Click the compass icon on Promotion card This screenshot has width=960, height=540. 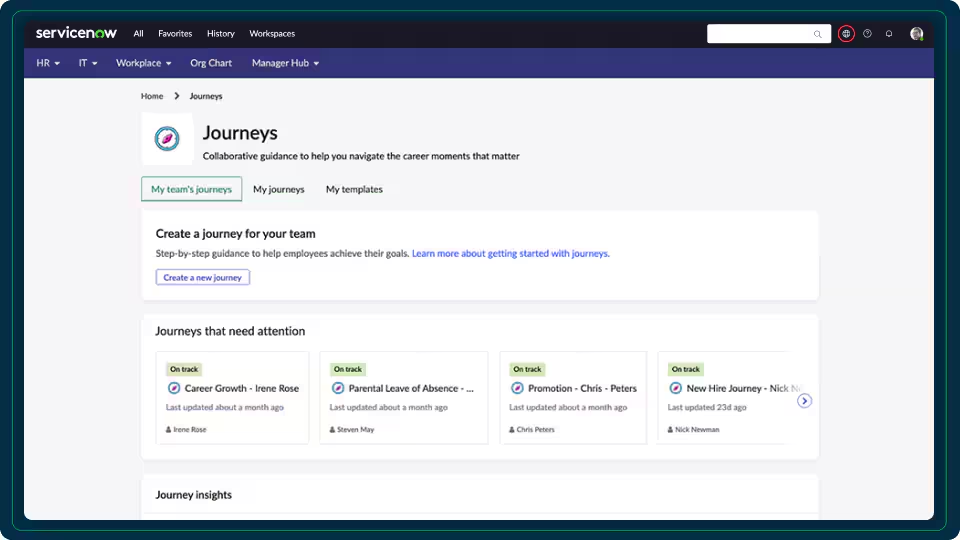[x=517, y=388]
